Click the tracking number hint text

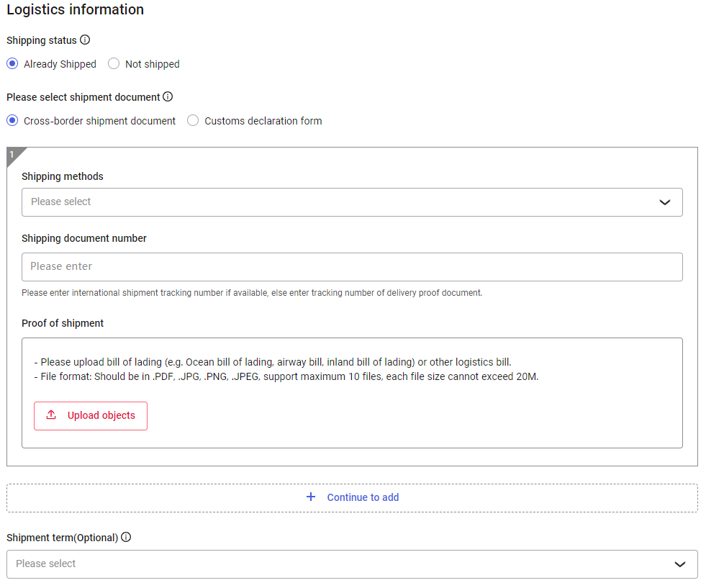point(251,293)
